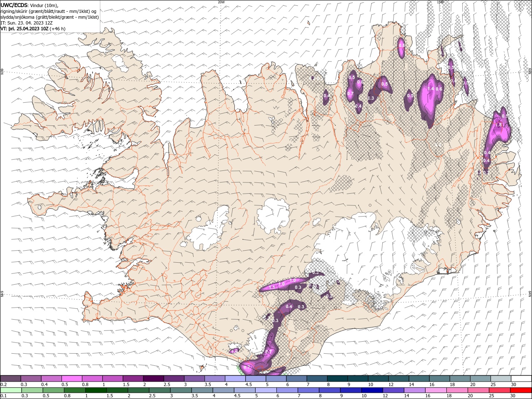Click the 'IT: Sun. 23. 04. 2023 12Z' line
The image size is (532, 399).
tap(27, 23)
